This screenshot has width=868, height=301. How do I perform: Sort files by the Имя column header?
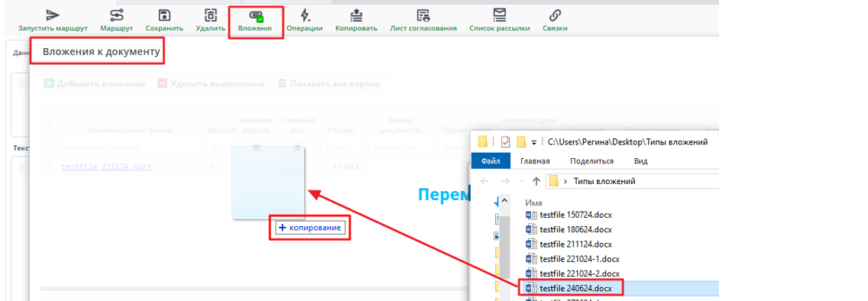(x=533, y=203)
